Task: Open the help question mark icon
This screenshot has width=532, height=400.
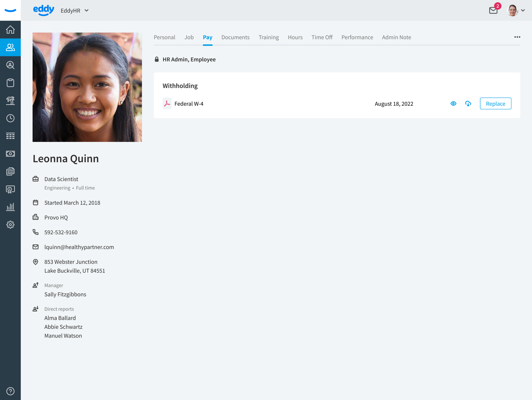Action: pyautogui.click(x=10, y=391)
